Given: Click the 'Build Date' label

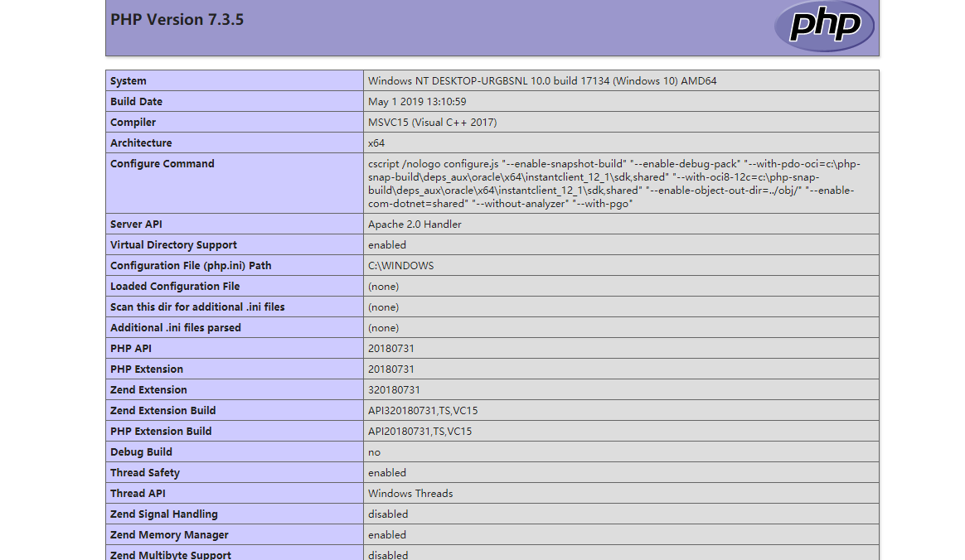Looking at the screenshot, I should [136, 101].
